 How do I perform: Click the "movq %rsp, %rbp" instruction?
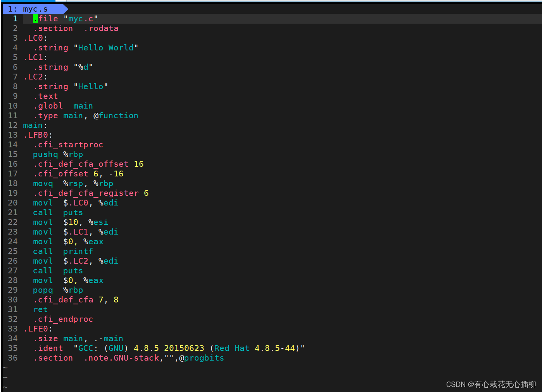(73, 183)
